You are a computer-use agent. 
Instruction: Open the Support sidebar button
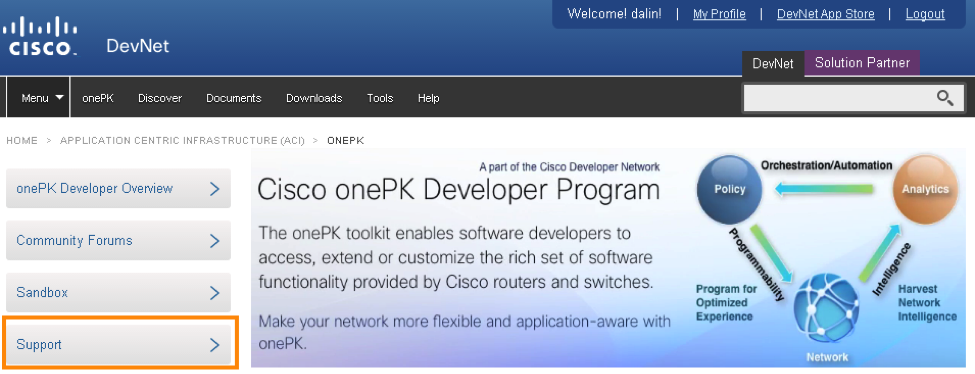pyautogui.click(x=118, y=345)
